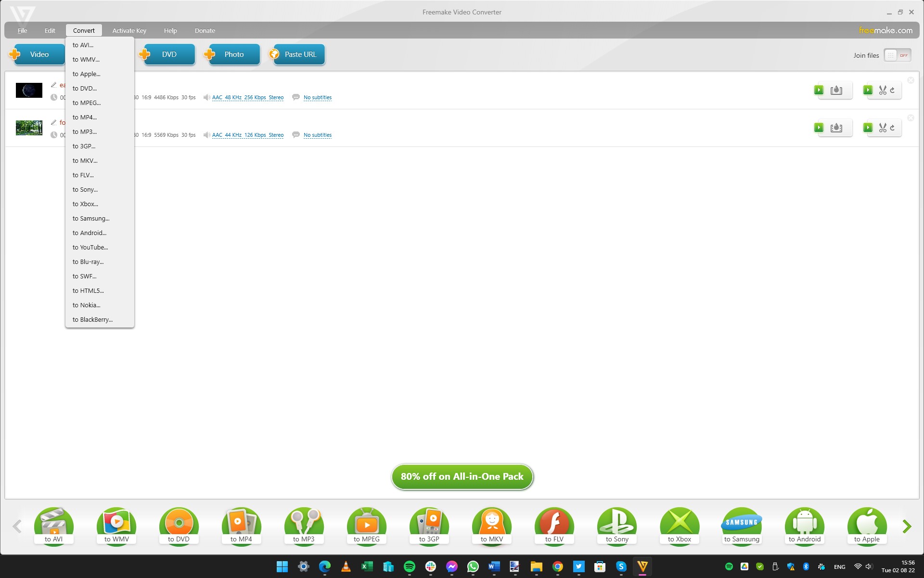Open the freemake.com website link
The image size is (924, 578).
tap(885, 30)
